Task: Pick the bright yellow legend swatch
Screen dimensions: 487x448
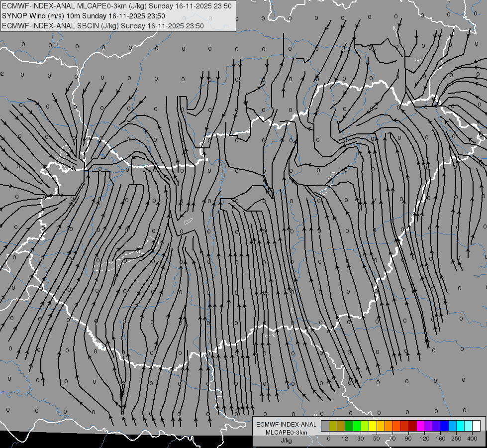Action: pos(373,426)
